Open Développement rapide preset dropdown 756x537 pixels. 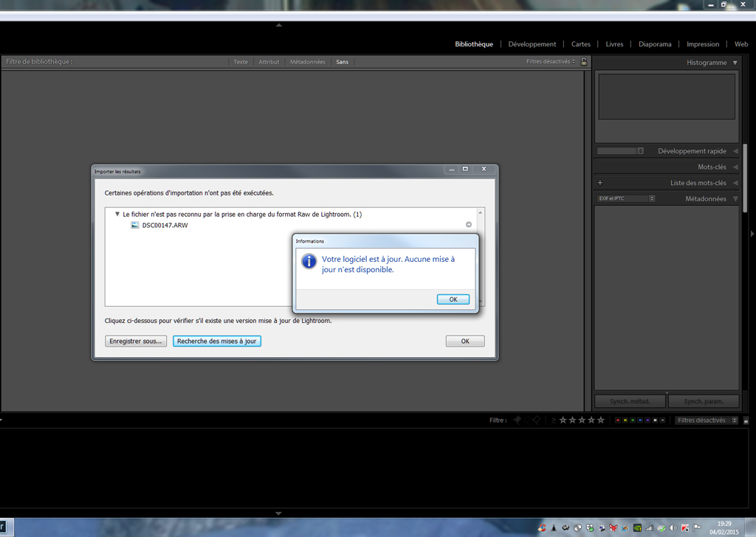(620, 150)
